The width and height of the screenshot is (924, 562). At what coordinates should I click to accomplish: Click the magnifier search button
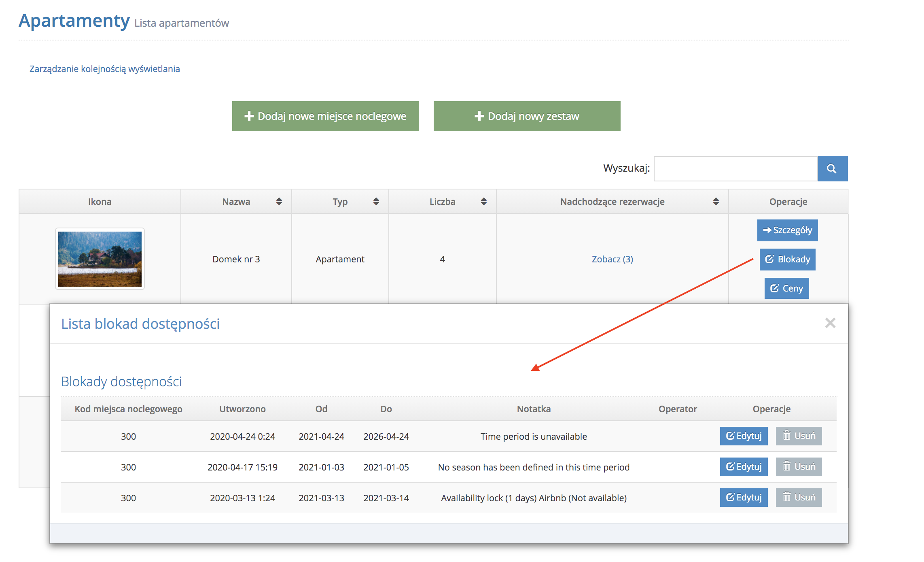[832, 169]
